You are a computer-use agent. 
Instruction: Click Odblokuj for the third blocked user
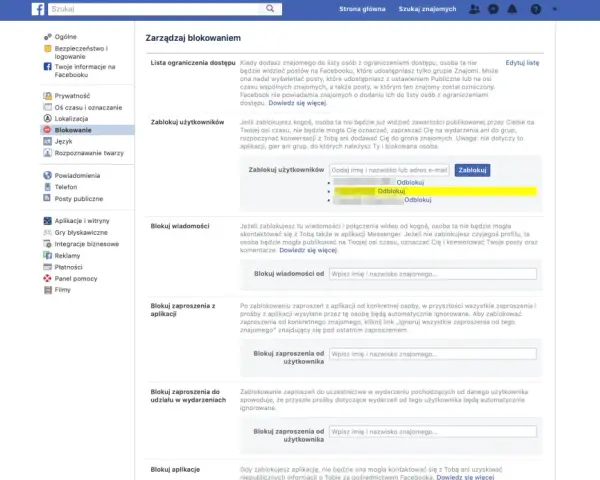418,199
